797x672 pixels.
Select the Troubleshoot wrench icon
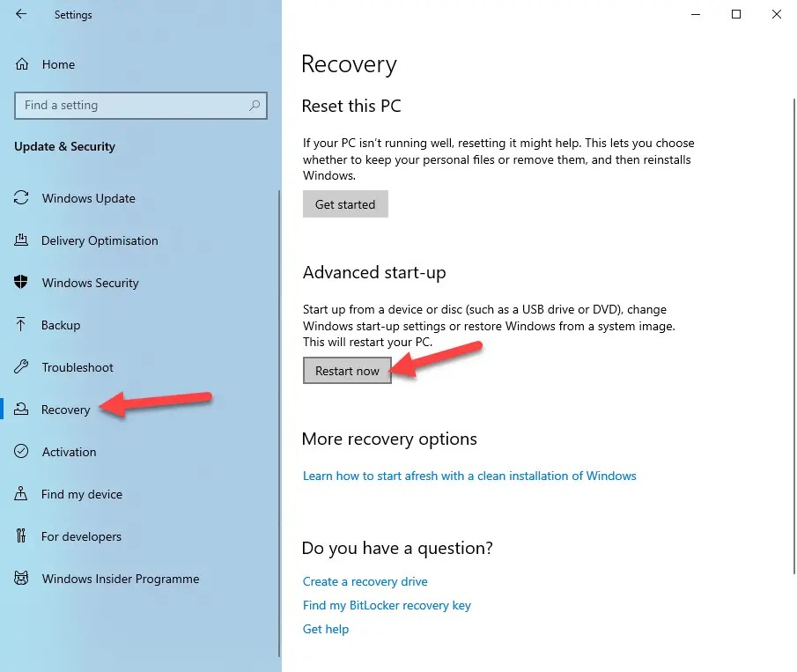pyautogui.click(x=21, y=366)
